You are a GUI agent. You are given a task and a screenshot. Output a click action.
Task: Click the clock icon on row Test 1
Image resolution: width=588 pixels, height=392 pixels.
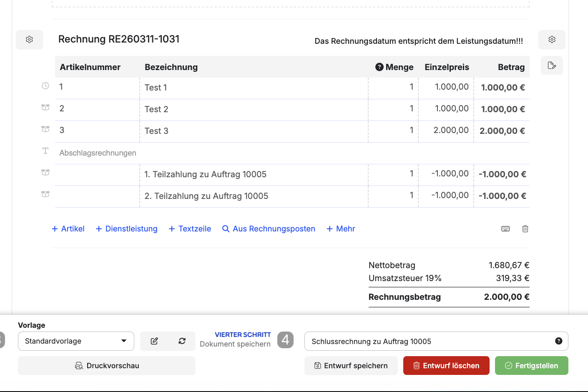(x=45, y=86)
